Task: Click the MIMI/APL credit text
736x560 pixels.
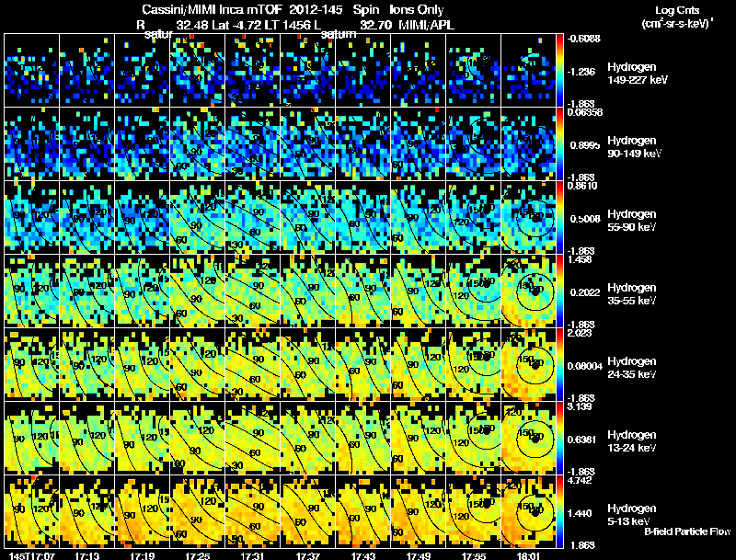Action: (426, 25)
